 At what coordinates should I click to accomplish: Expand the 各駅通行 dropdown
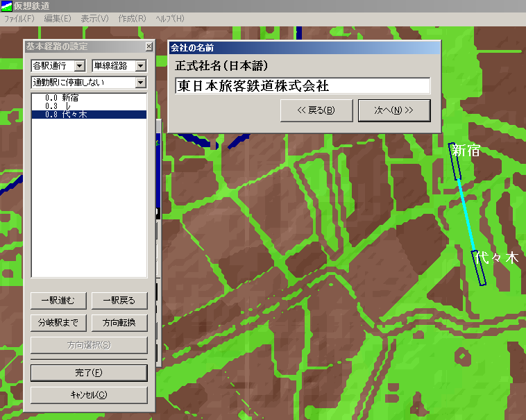80,66
